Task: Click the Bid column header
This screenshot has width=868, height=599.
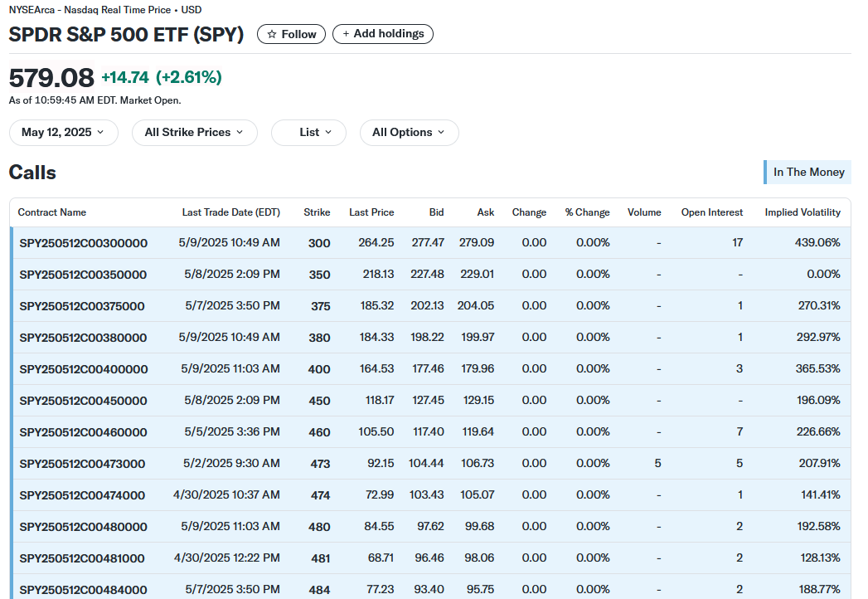Action: (x=436, y=212)
